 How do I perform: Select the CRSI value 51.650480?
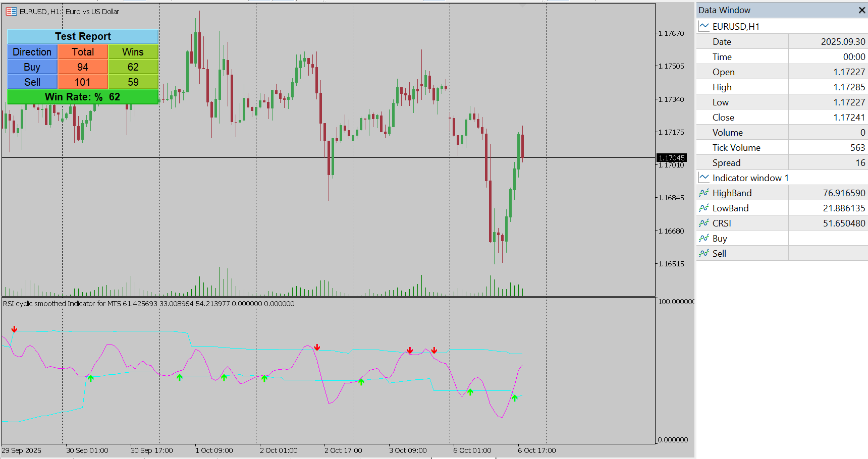coord(844,223)
